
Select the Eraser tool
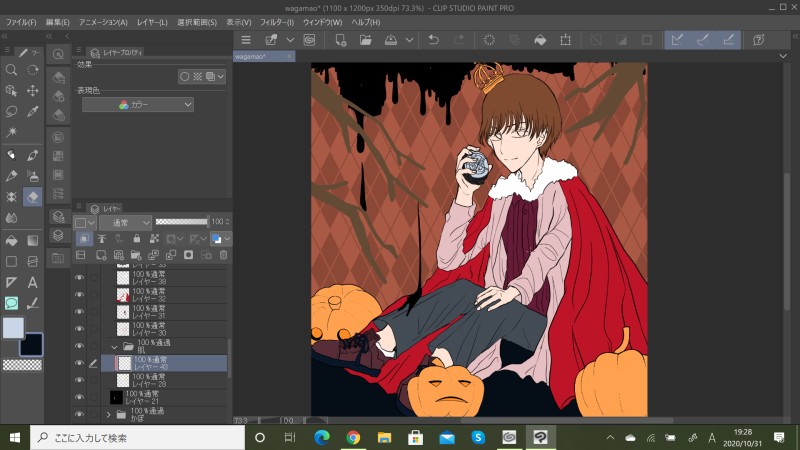32,197
